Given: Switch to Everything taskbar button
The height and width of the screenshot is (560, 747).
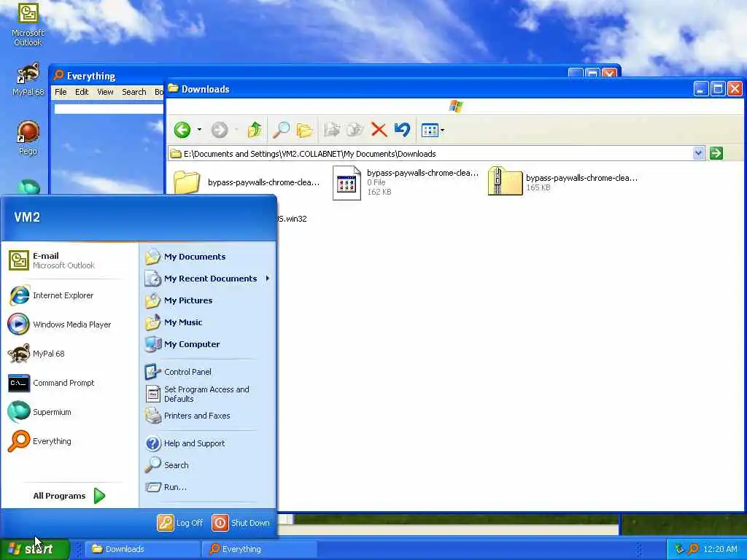Looking at the screenshot, I should [x=259, y=549].
